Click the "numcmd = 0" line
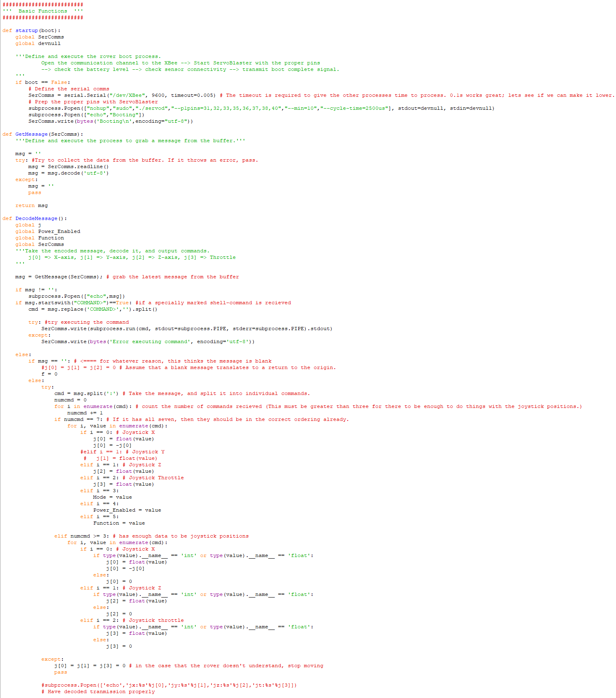 [71, 400]
